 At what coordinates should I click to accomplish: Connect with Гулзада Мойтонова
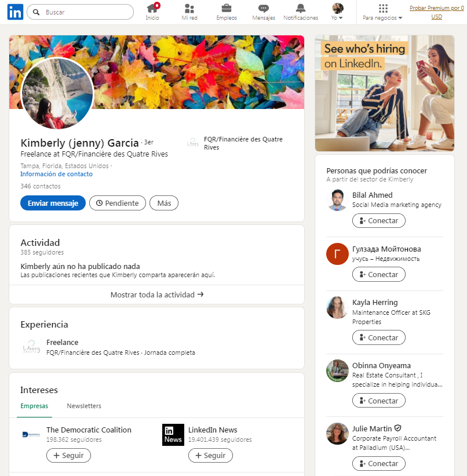(379, 274)
